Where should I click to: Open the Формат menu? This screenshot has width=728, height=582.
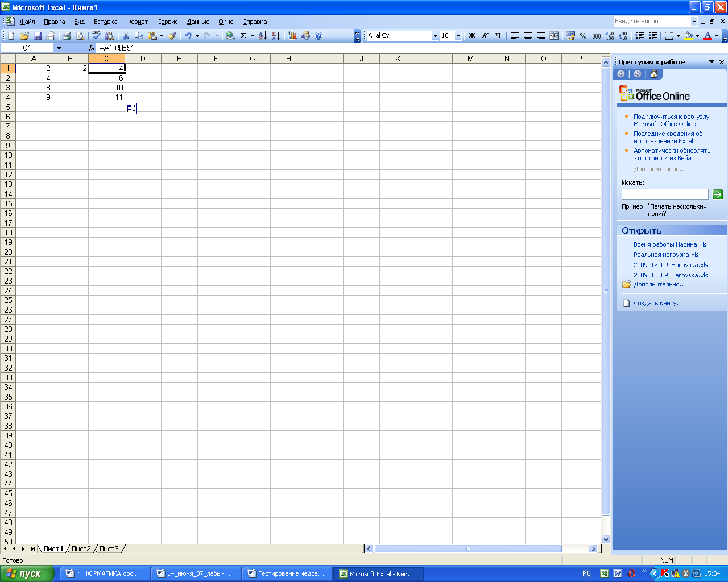coord(137,22)
